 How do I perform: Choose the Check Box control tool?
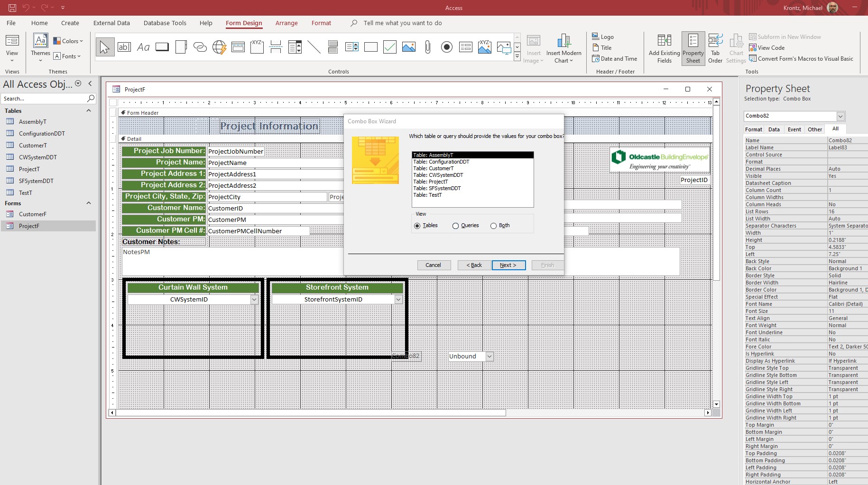(389, 47)
